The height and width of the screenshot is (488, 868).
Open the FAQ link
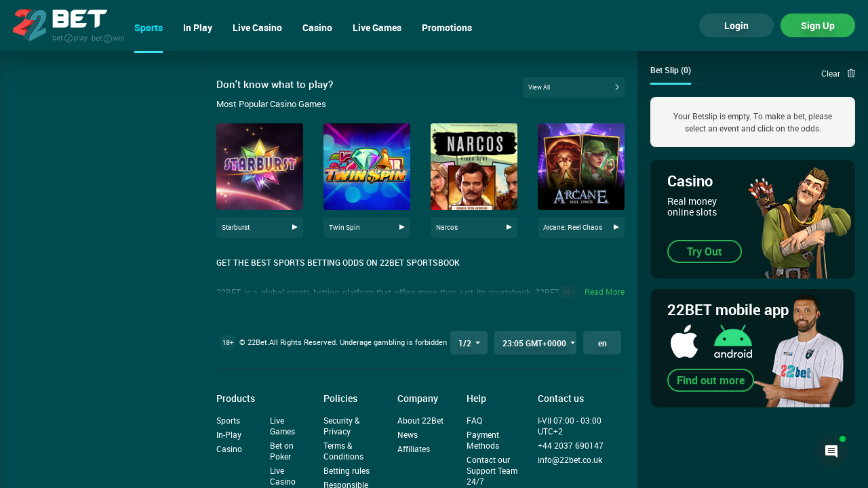click(x=475, y=421)
